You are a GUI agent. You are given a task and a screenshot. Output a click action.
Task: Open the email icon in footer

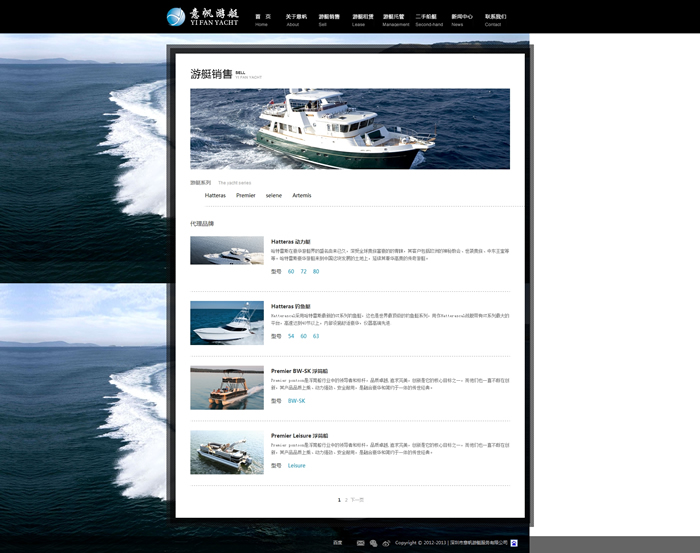click(360, 543)
